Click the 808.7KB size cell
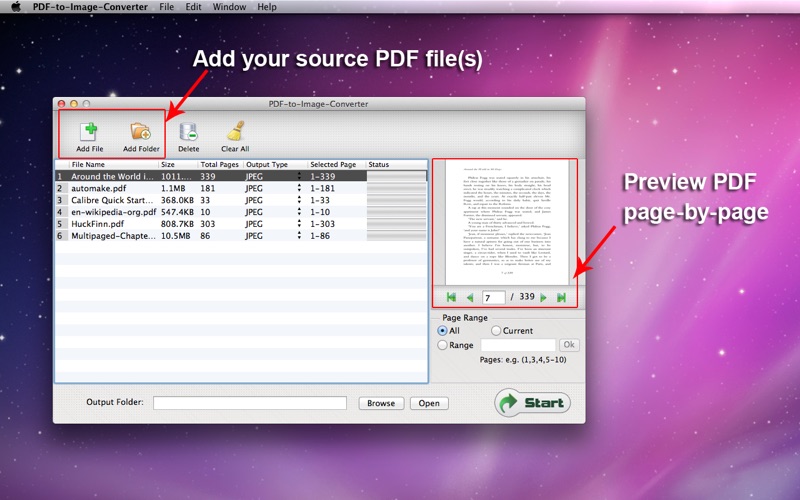The height and width of the screenshot is (500, 800). (x=177, y=224)
